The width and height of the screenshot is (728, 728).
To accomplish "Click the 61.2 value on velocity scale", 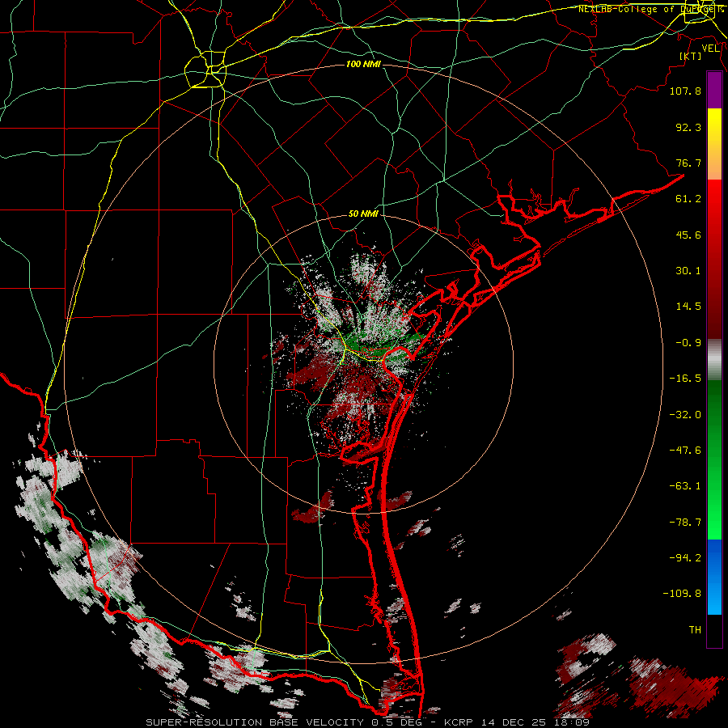I will coord(688,199).
